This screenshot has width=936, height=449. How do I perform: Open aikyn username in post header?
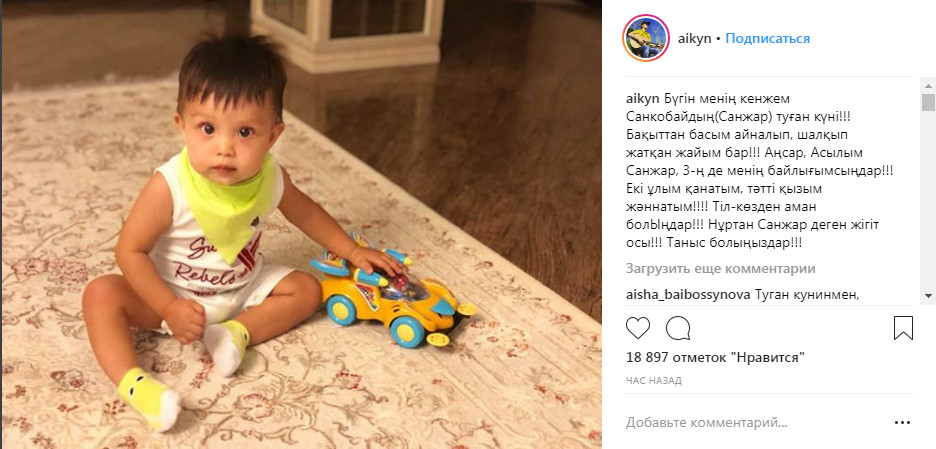point(695,38)
